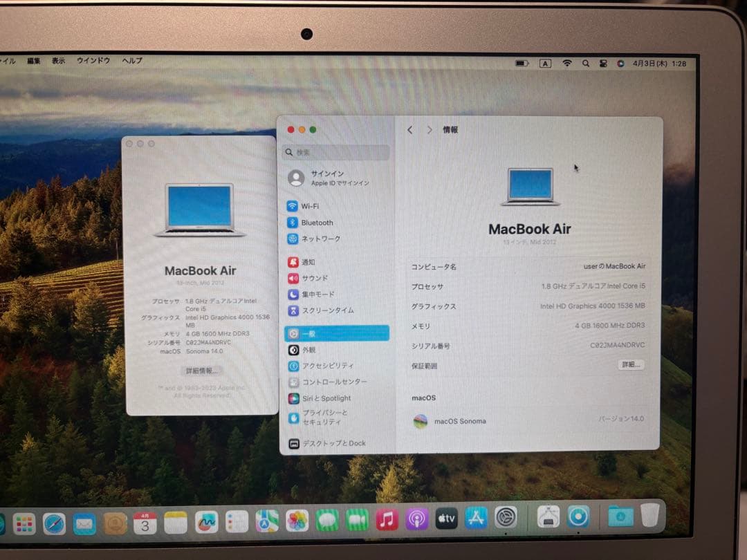Open Notes app in the Dock
The height and width of the screenshot is (560, 747).
[x=175, y=523]
